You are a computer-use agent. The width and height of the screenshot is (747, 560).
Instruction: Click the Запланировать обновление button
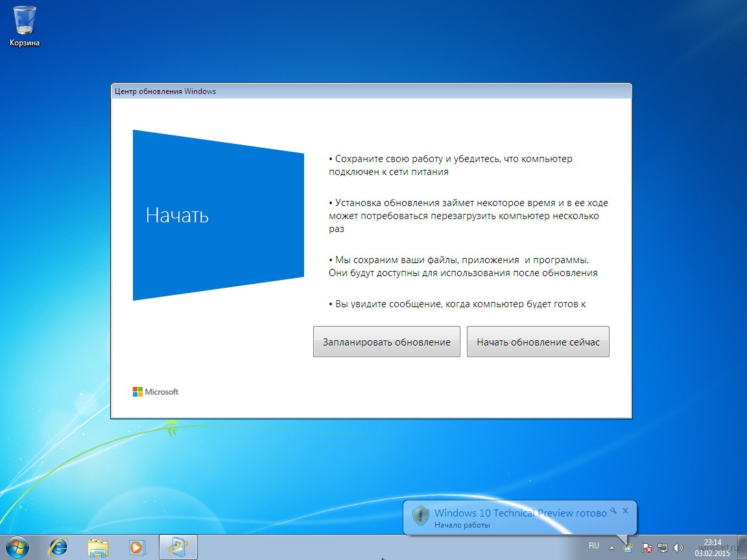[386, 342]
